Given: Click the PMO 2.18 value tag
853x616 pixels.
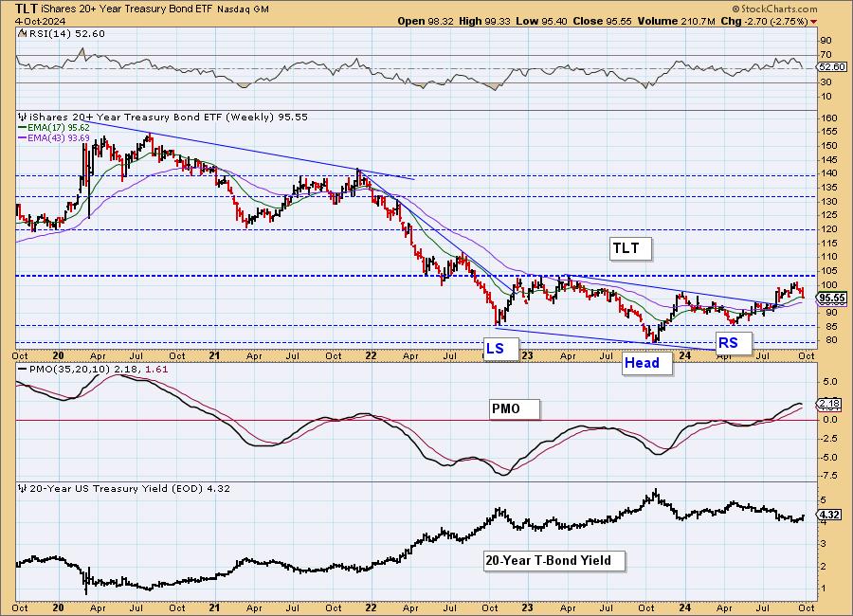Looking at the screenshot, I should [831, 404].
